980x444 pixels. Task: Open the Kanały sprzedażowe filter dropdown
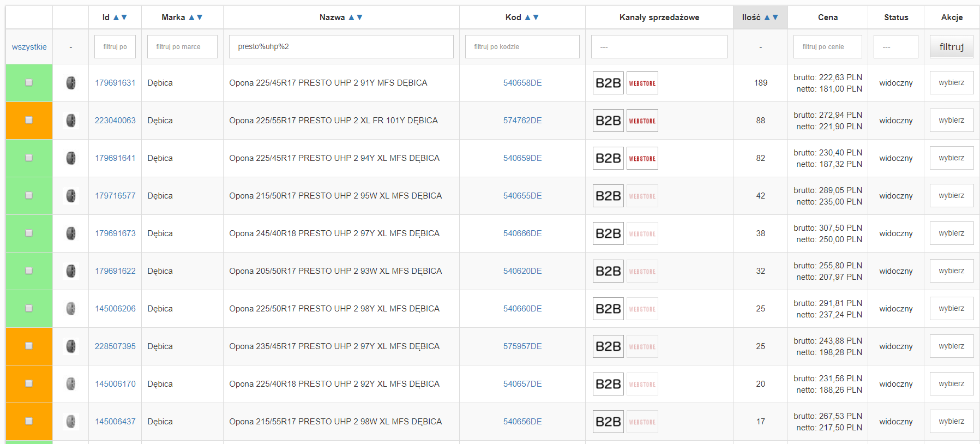coord(659,47)
